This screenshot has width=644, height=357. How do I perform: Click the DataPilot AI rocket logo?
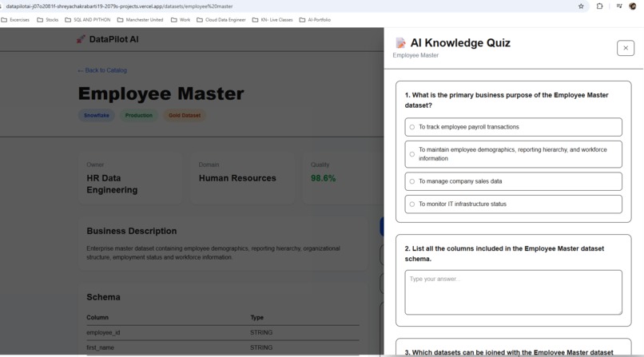tap(81, 39)
